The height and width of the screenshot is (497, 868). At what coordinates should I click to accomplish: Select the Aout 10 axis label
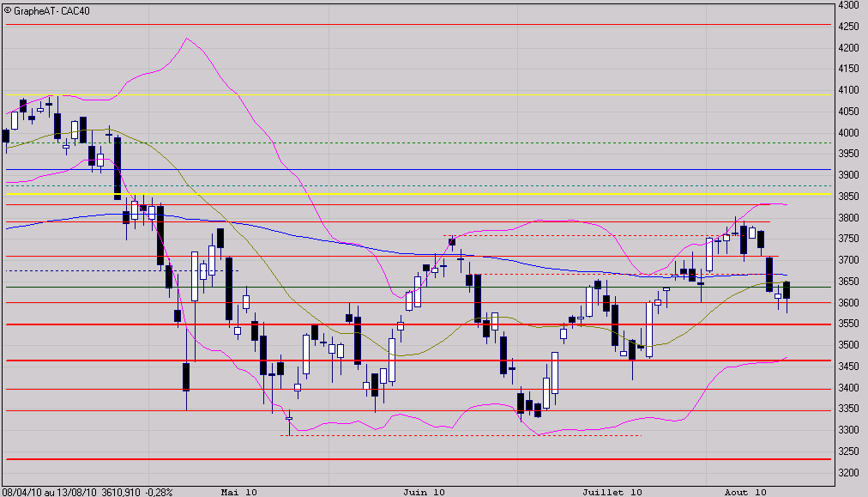coord(745,492)
